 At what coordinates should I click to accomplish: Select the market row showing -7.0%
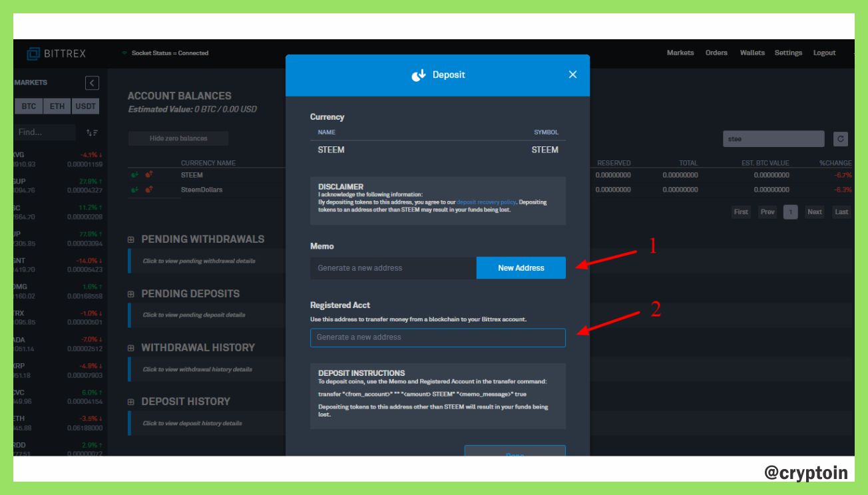[x=59, y=344]
